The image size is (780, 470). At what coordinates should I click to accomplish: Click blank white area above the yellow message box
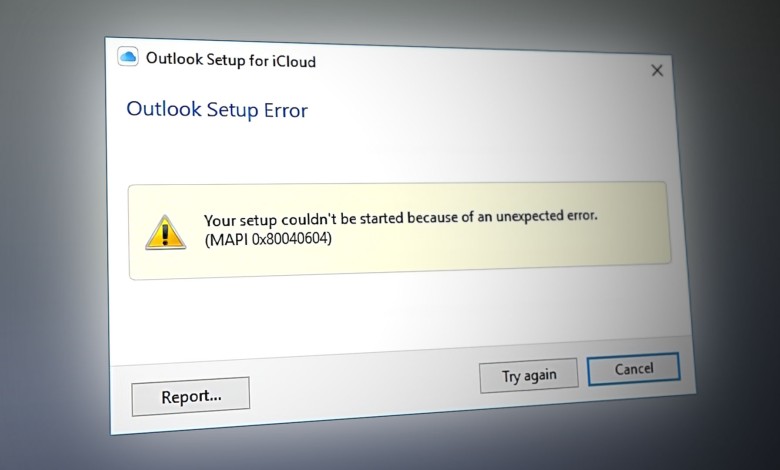(x=400, y=150)
